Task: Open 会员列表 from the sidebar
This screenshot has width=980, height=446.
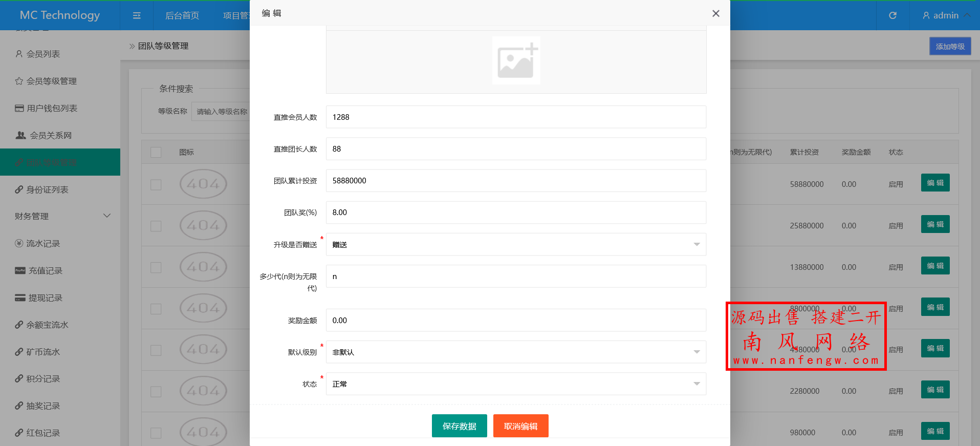Action: [43, 54]
